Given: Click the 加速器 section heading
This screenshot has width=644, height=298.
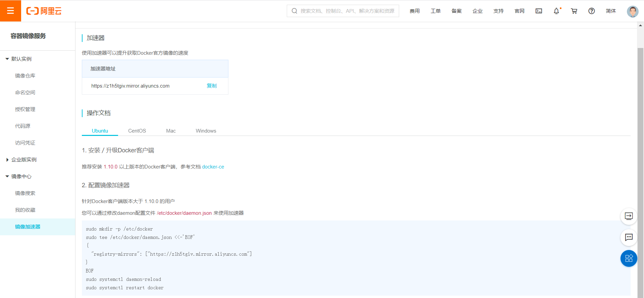Looking at the screenshot, I should (96, 38).
